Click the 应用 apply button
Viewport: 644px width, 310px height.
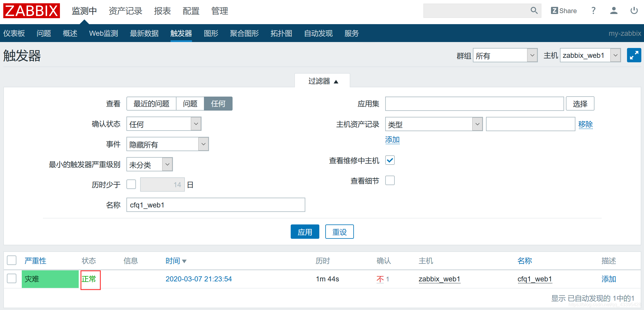click(x=305, y=232)
